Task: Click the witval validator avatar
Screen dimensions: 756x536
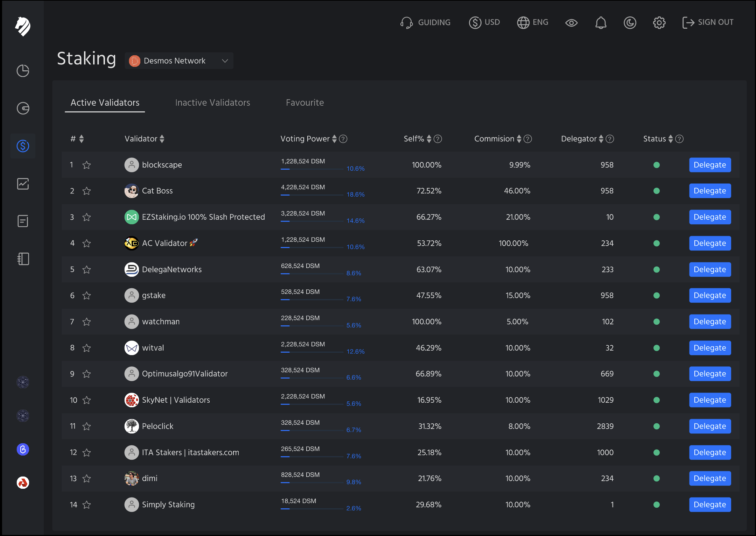Action: click(x=132, y=348)
